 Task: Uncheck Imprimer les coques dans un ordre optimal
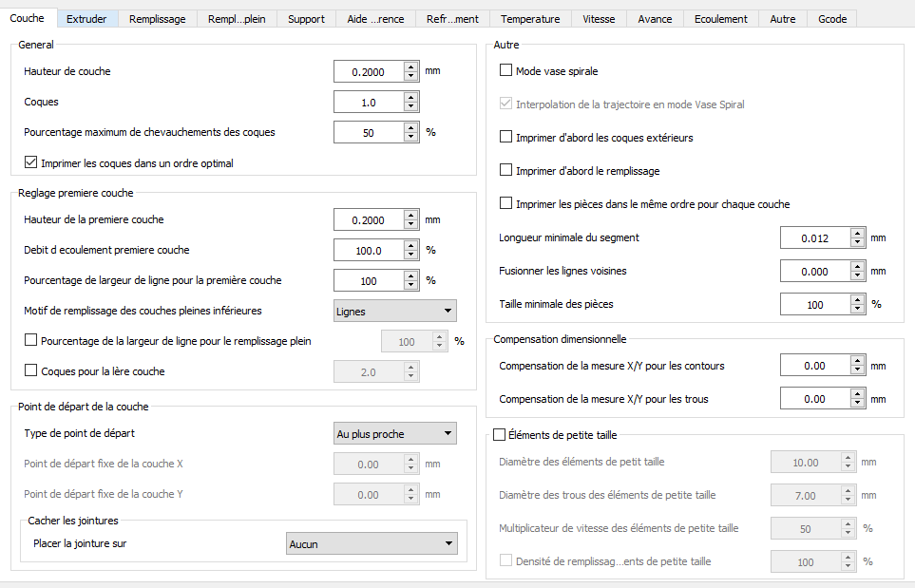tap(30, 163)
